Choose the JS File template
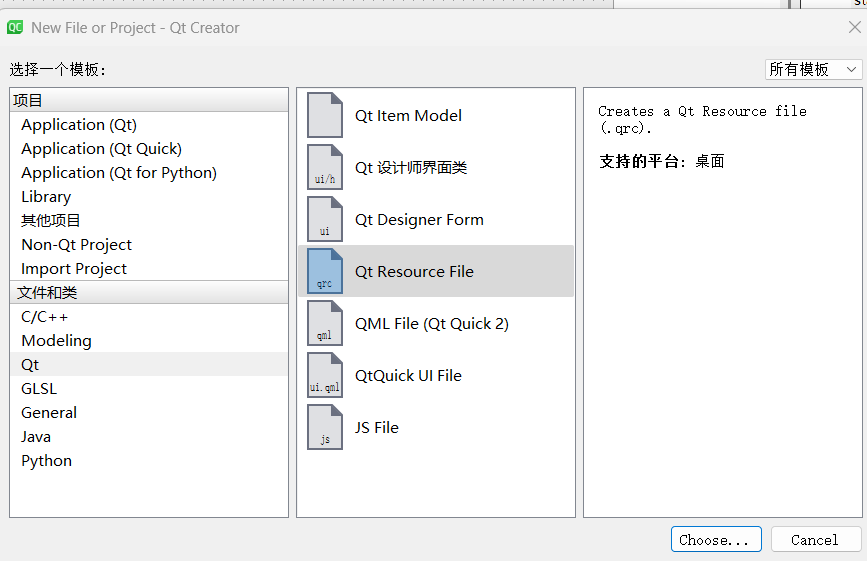Screen dimensions: 867x561 [436, 427]
